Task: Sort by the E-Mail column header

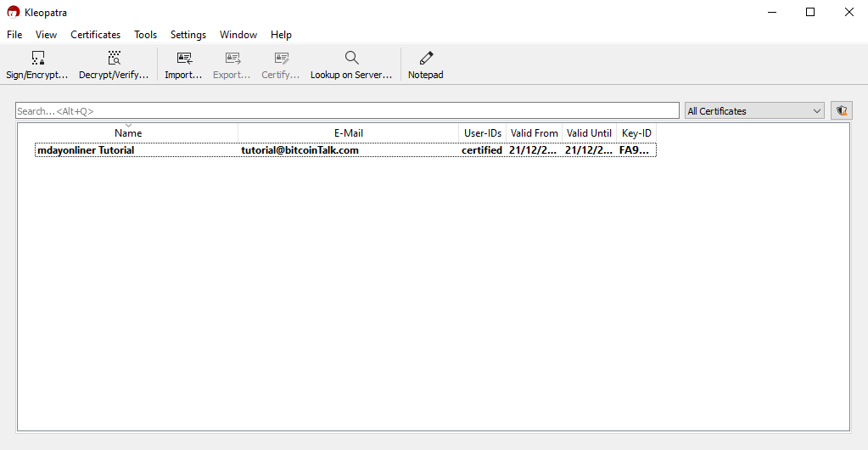Action: pos(348,133)
